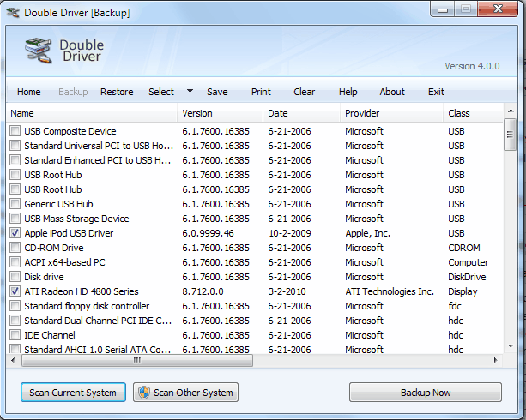
Task: Tick the ACPI x64-based PC checkbox
Action: [15, 262]
